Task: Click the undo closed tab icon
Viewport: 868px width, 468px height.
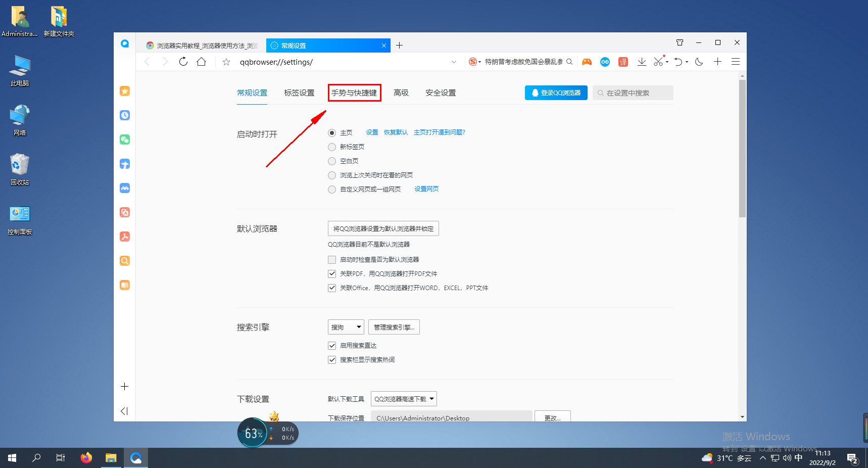Action: [x=678, y=62]
